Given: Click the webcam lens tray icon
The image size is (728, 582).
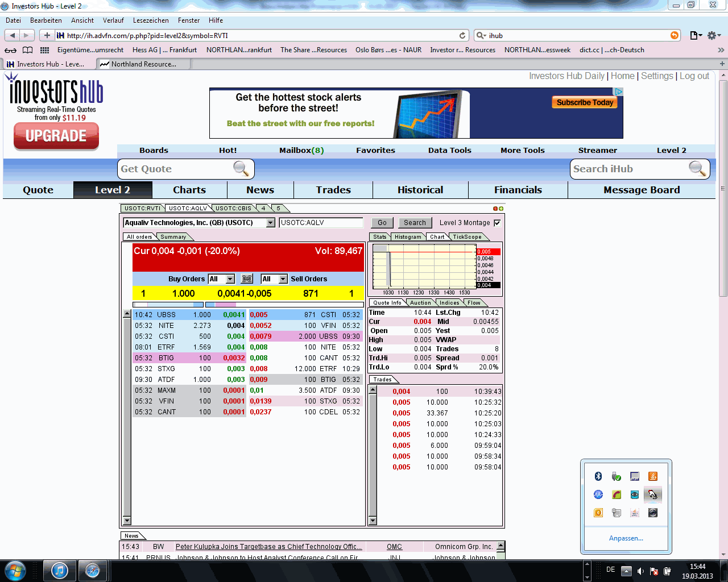Looking at the screenshot, I should (653, 513).
